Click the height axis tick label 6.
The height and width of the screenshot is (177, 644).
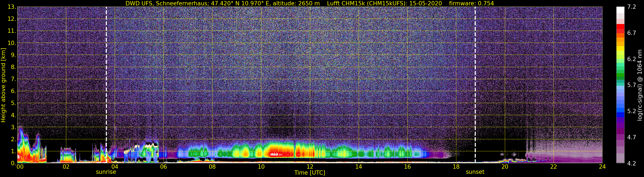pyautogui.click(x=13, y=91)
